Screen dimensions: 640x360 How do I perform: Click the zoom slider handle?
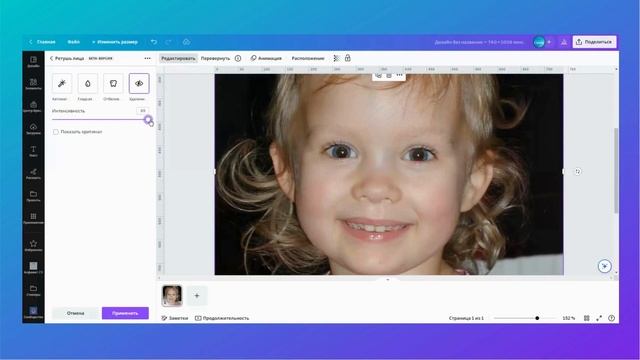[537, 318]
